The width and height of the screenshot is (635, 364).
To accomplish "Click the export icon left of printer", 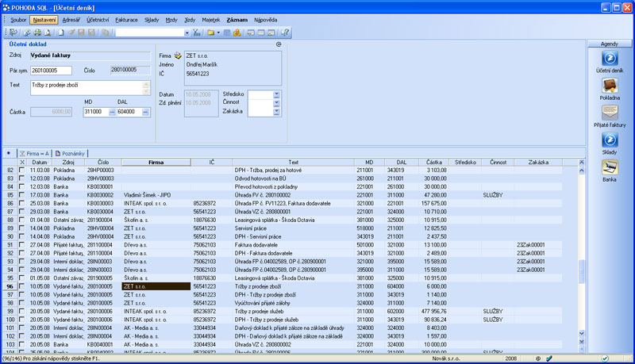I will pyautogui.click(x=27, y=33).
